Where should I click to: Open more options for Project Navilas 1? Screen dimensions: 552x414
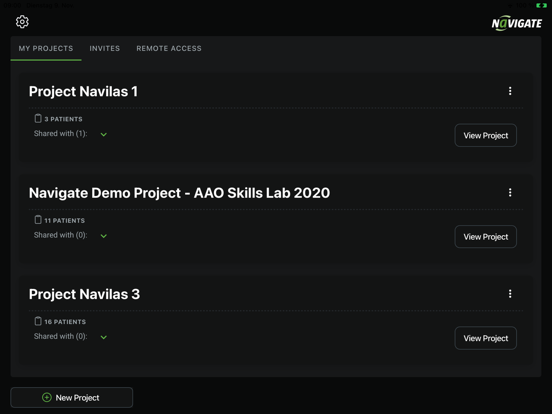tap(510, 91)
